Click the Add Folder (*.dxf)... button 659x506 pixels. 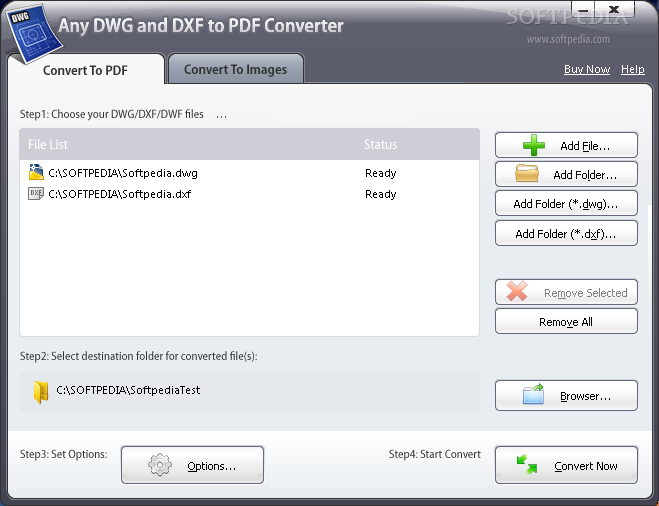tap(566, 233)
